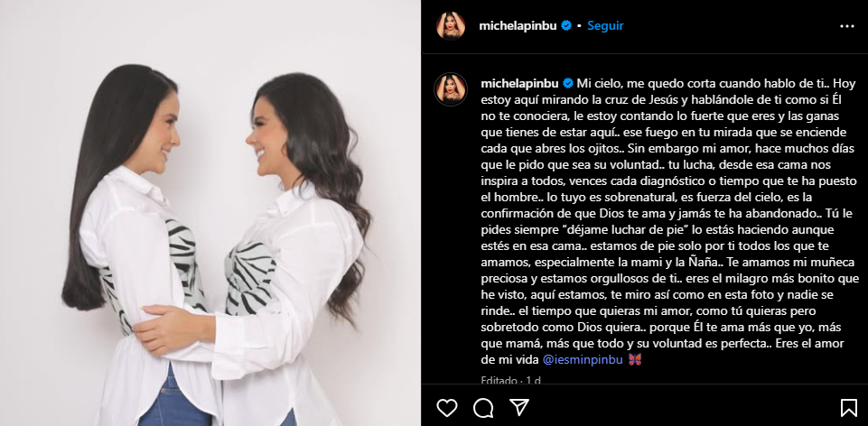868x426 pixels.
Task: Follow the account with the Seguir button
Action: pos(605,25)
